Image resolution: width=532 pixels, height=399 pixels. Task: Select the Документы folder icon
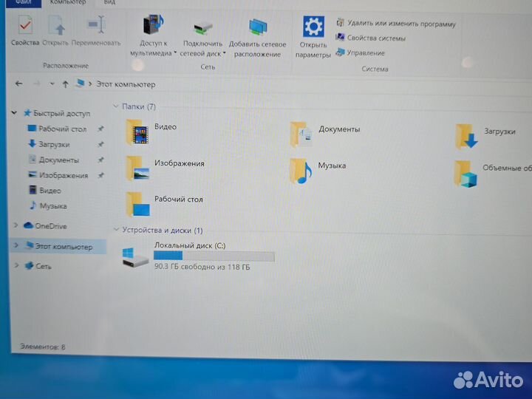(301, 134)
